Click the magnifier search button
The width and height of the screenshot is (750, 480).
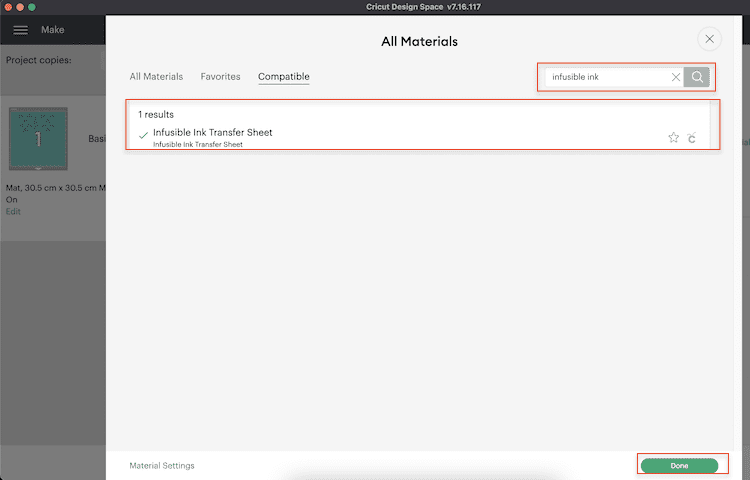(x=696, y=77)
